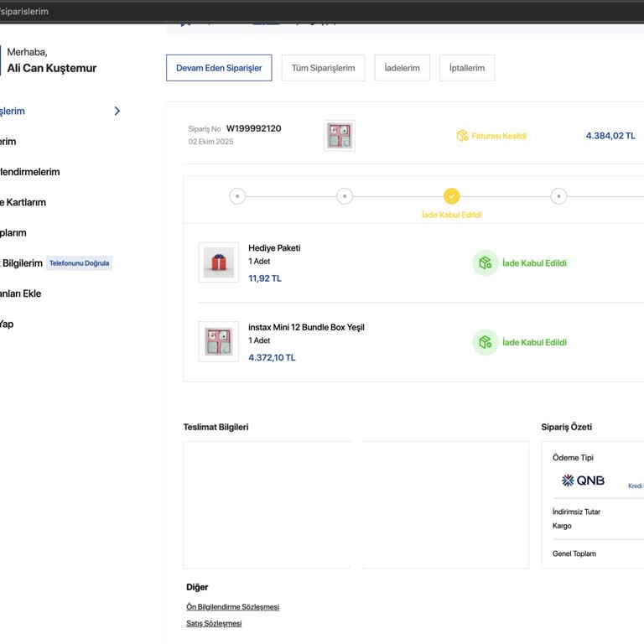Image resolution: width=644 pixels, height=644 pixels.
Task: Open the Tüm Siparişlerim tab
Action: click(323, 68)
